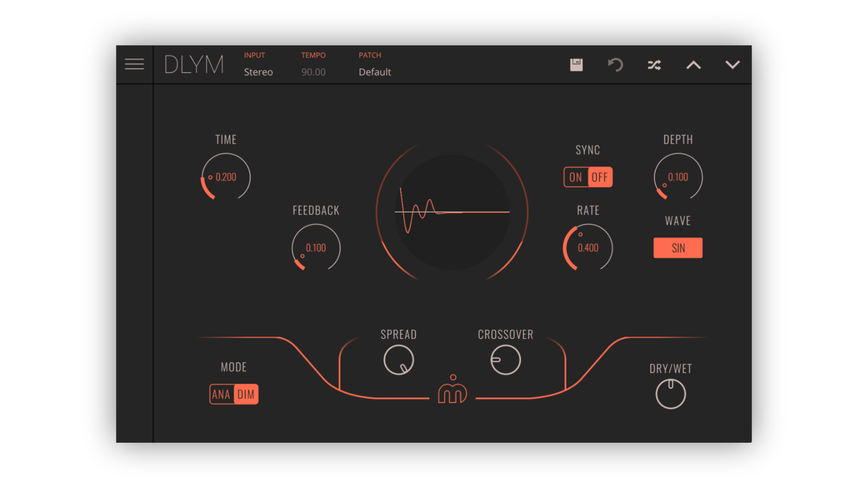Click the tempo value 90.00

coord(313,72)
